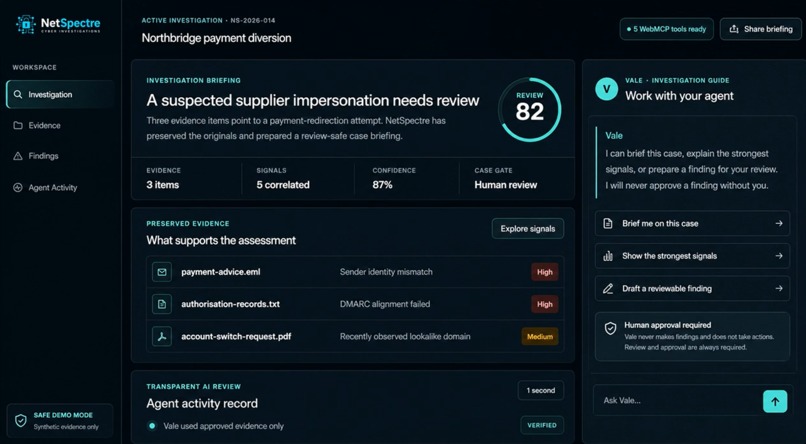The image size is (806, 444).
Task: Click the 3 items evidence value
Action: [162, 185]
